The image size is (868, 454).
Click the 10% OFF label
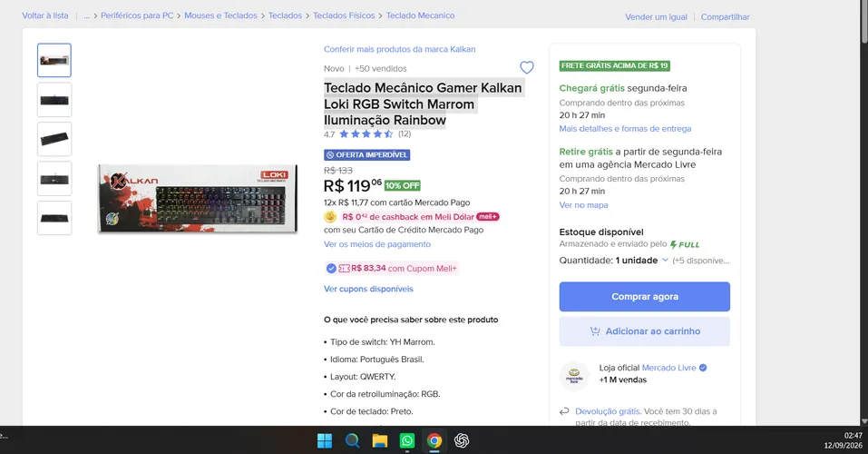403,186
